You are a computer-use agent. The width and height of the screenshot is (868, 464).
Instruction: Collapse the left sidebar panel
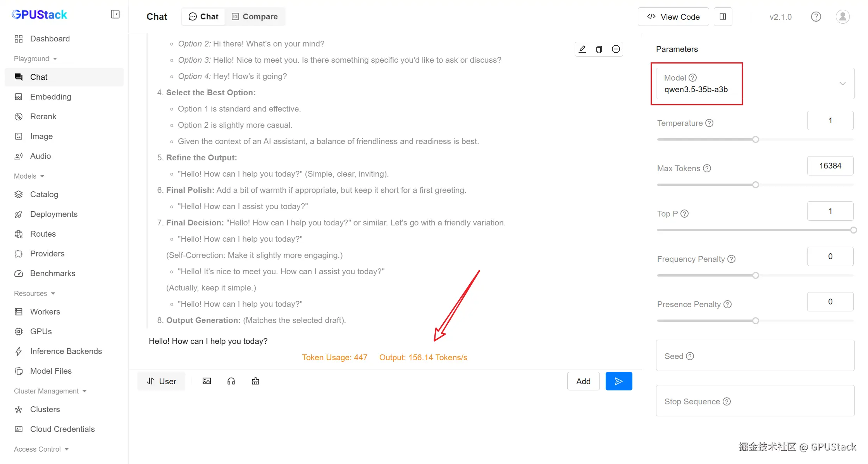click(x=115, y=14)
